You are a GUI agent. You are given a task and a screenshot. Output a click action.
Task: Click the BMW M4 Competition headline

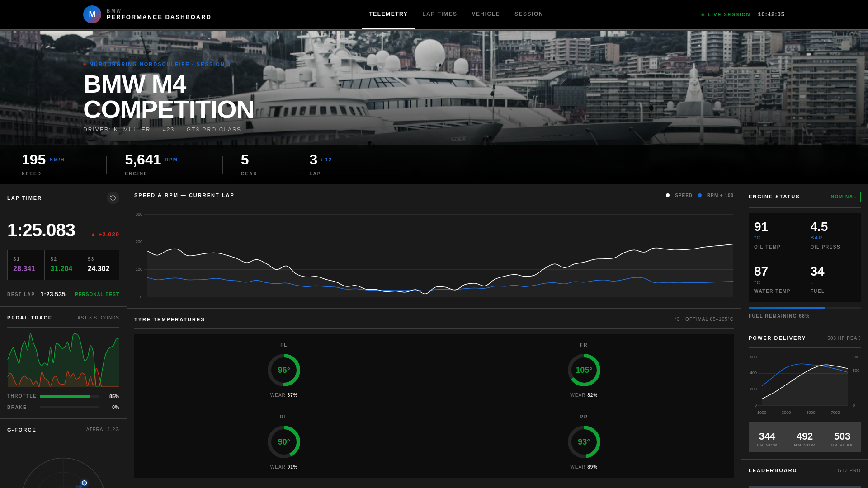[x=169, y=97]
